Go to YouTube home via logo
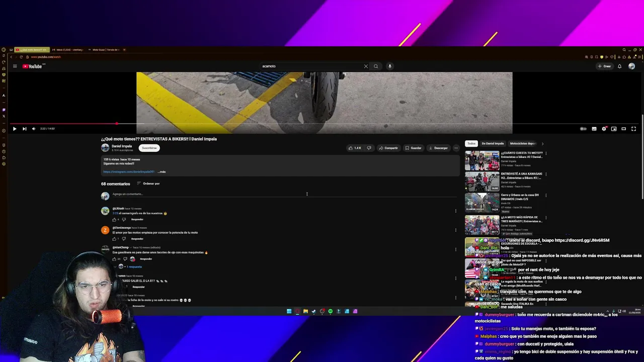This screenshot has width=644, height=362. point(32,66)
